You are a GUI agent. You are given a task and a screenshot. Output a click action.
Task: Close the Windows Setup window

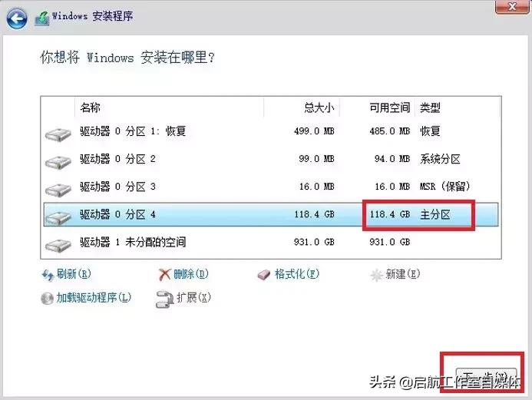click(512, 6)
